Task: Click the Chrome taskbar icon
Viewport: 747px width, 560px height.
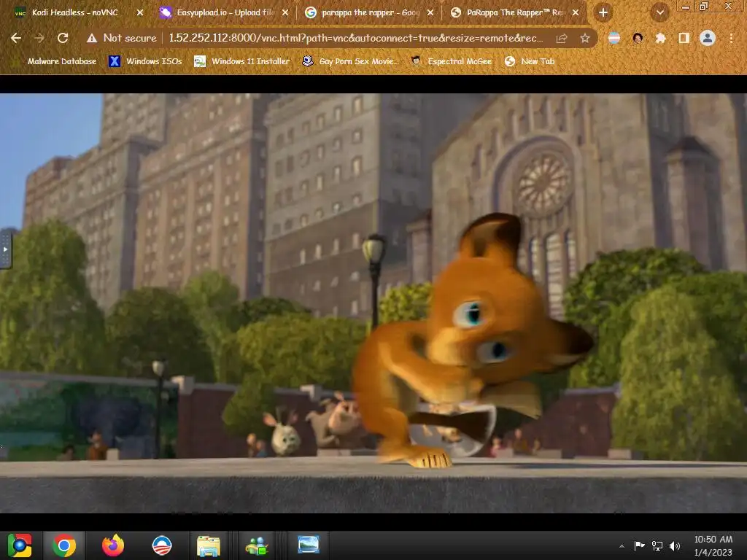Action: 64,545
